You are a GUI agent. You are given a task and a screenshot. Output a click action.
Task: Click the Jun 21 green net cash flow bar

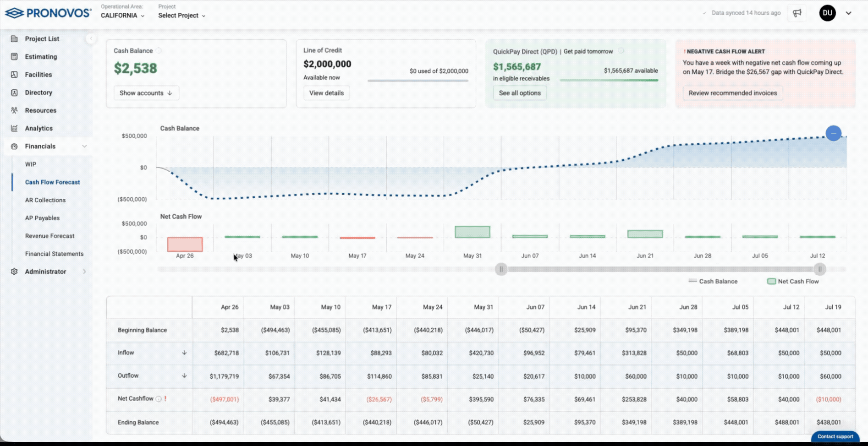tap(645, 234)
